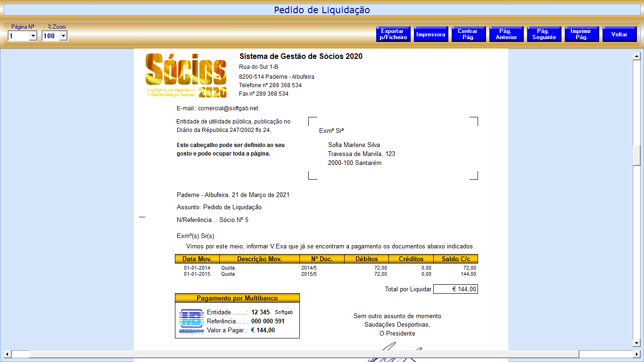Click the vertical scrollbar down arrow
Viewport: 644px width, 362px height.
[636, 343]
